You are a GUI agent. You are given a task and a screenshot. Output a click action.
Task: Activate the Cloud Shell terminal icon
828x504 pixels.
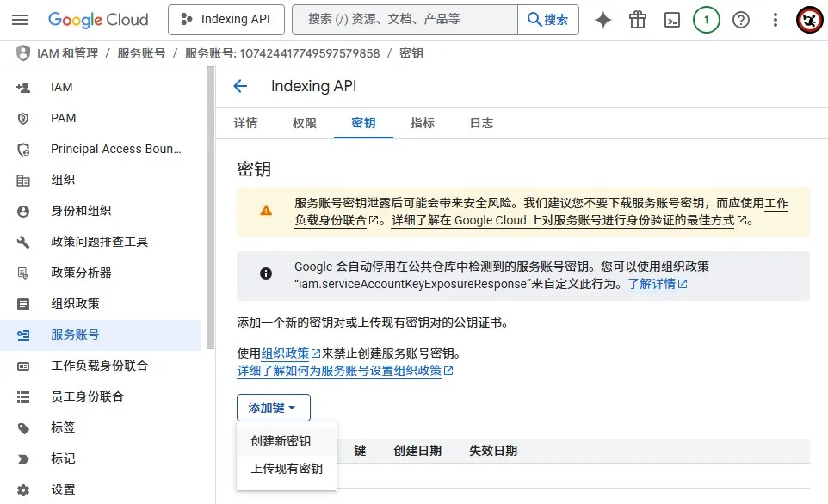[671, 20]
